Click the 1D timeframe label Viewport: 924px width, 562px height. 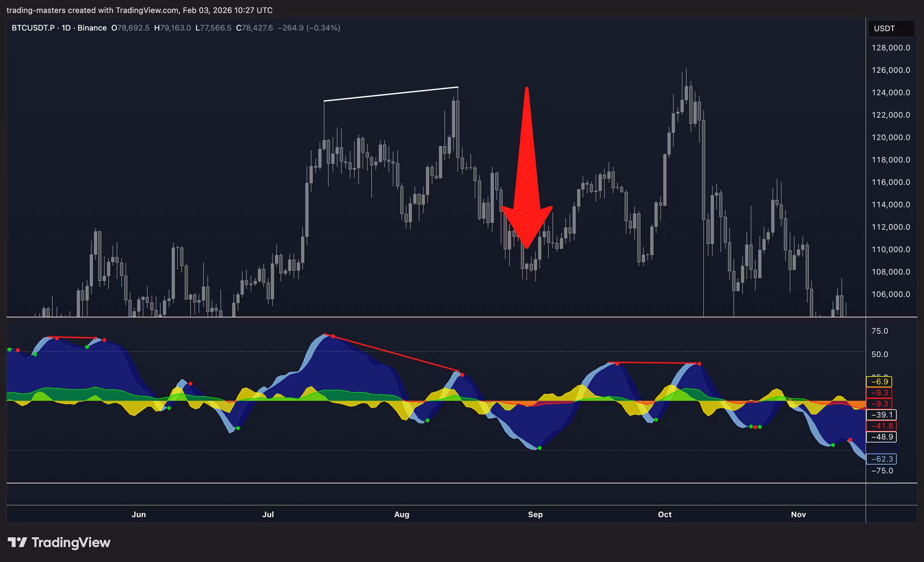click(66, 28)
